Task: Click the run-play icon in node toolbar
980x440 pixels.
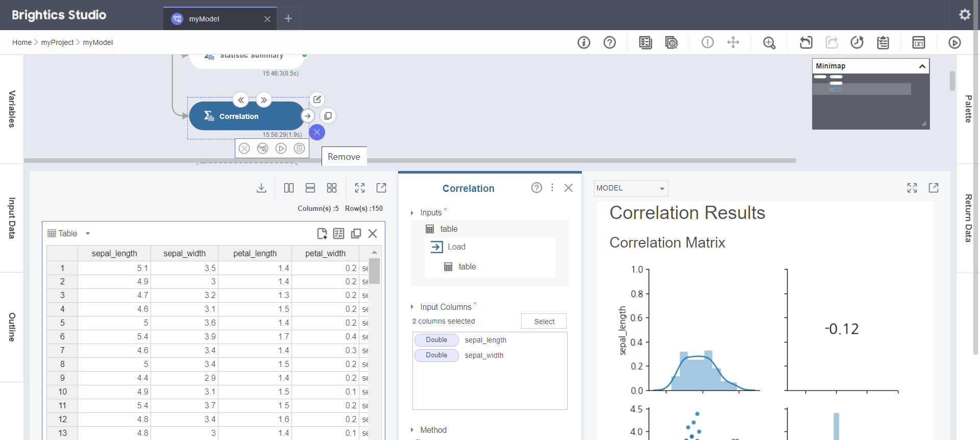Action: click(x=281, y=148)
